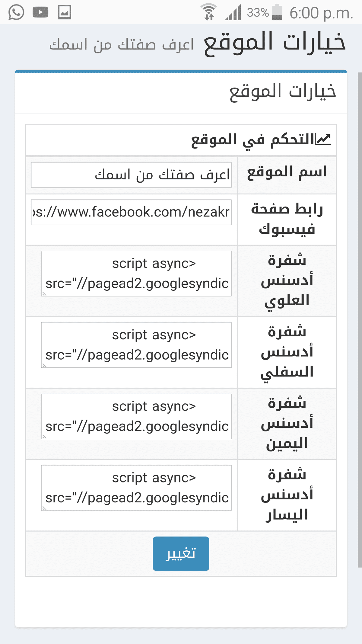Viewport: 362px width, 644px height.
Task: Click the left AdSense code textarea
Action: pyautogui.click(x=136, y=488)
